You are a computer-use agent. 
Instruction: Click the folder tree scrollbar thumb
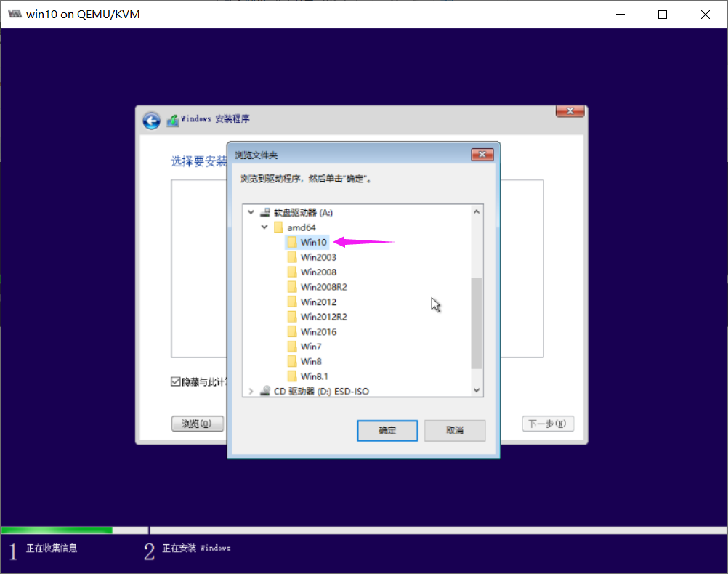pos(477,323)
